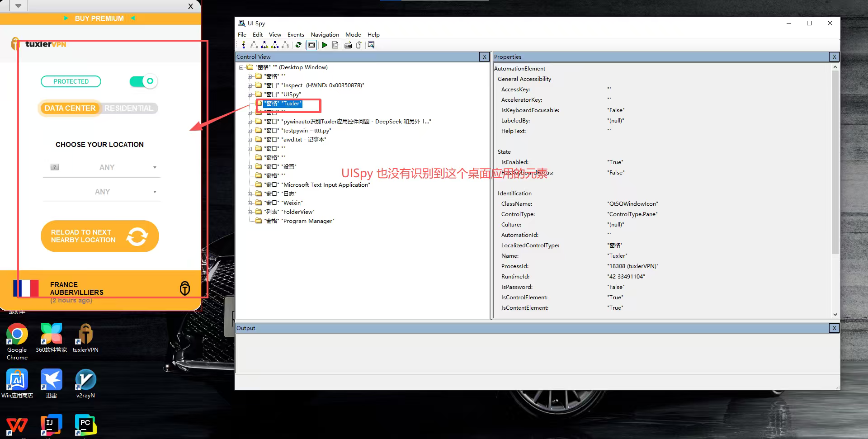
Task: Click RELOAD TO NEXT NEARBY LOCATION button
Action: (99, 236)
